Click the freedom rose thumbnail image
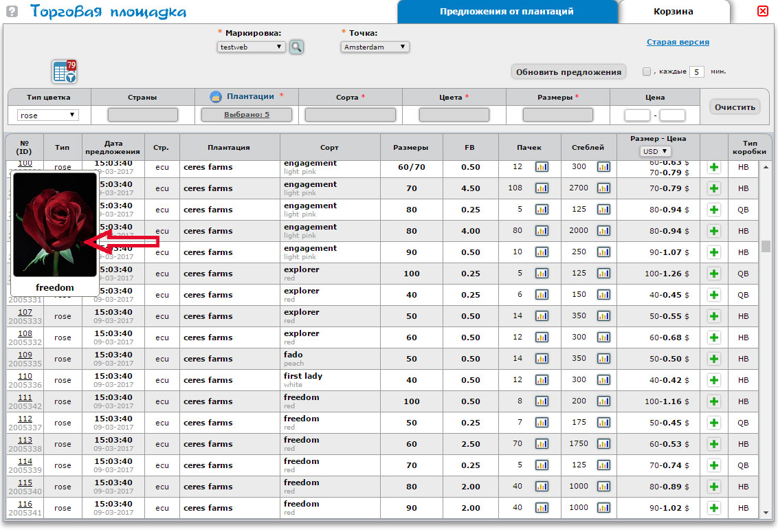Image resolution: width=778 pixels, height=532 pixels. pyautogui.click(x=55, y=225)
